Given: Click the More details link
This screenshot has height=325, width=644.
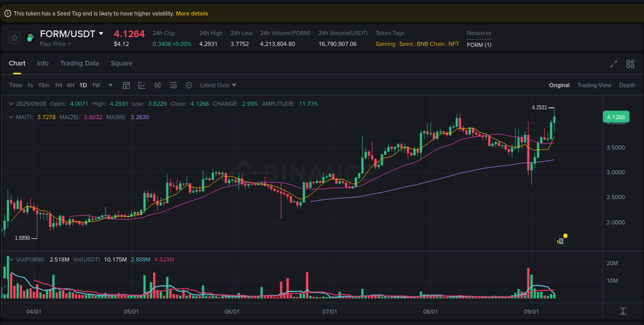Looking at the screenshot, I should [x=192, y=13].
